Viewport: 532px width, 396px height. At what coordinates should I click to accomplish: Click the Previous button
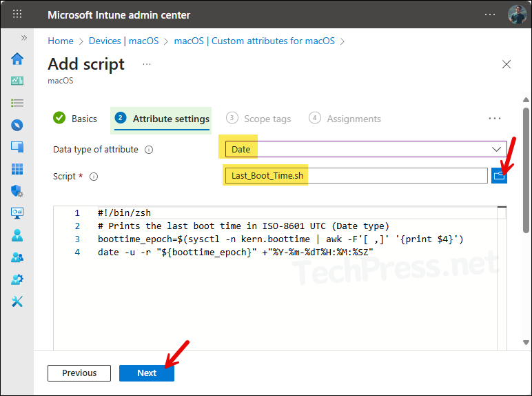pyautogui.click(x=79, y=373)
